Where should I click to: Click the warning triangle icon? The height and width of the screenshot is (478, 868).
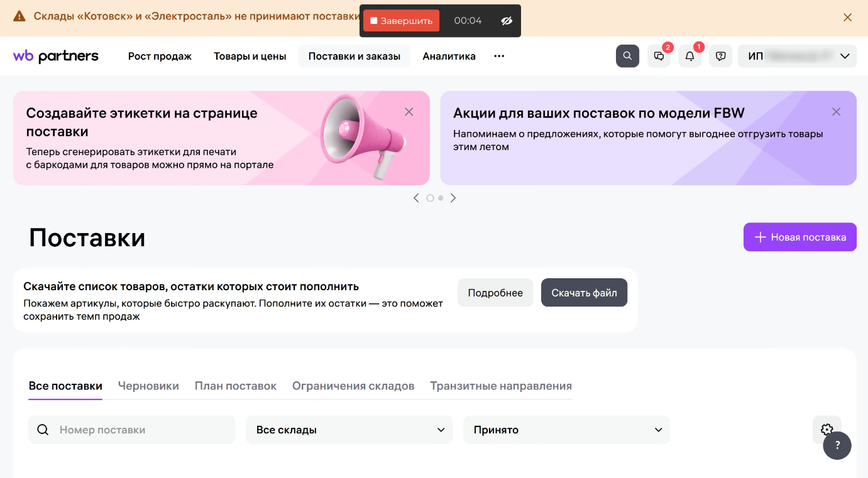click(x=19, y=16)
